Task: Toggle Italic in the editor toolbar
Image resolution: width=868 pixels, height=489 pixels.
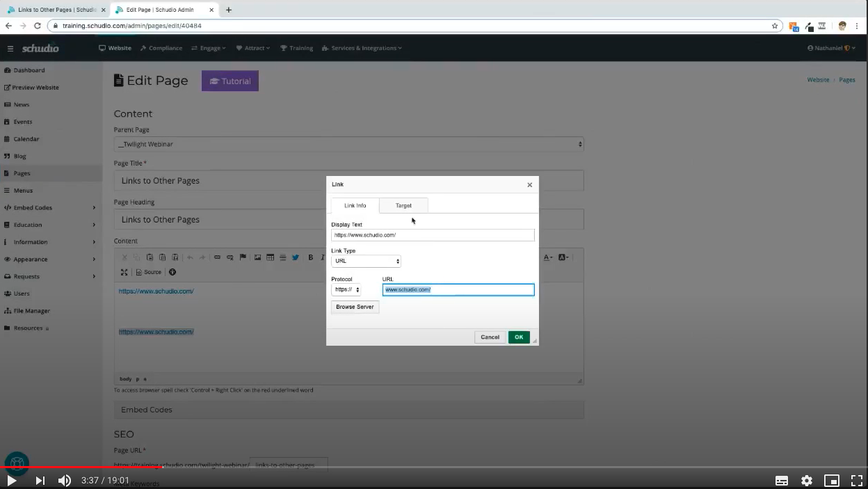Action: point(322,257)
